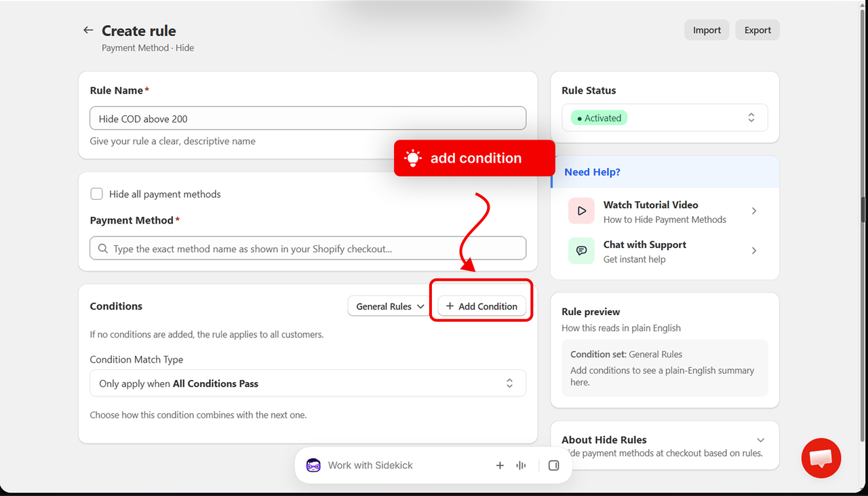
Task: Open the Rule Status Activated dropdown
Action: point(665,118)
